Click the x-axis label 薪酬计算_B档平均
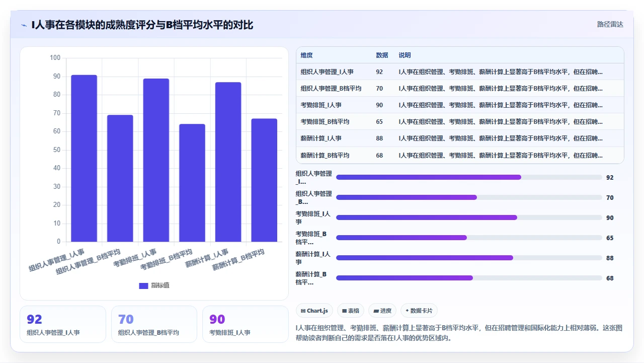 tap(238, 260)
